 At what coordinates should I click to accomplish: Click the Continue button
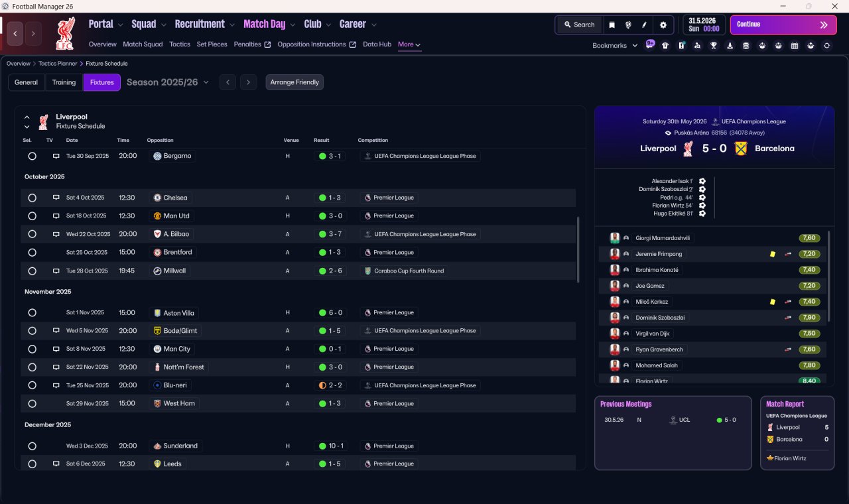[x=783, y=25]
